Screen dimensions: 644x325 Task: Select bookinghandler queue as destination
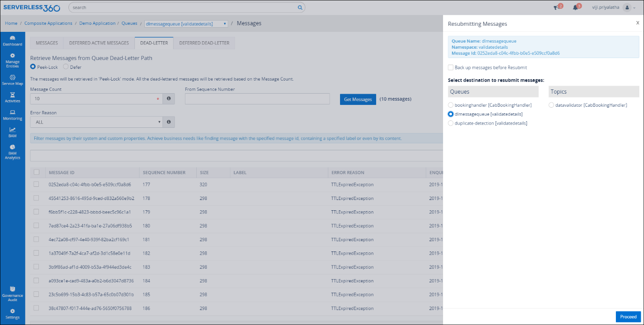tap(451, 105)
